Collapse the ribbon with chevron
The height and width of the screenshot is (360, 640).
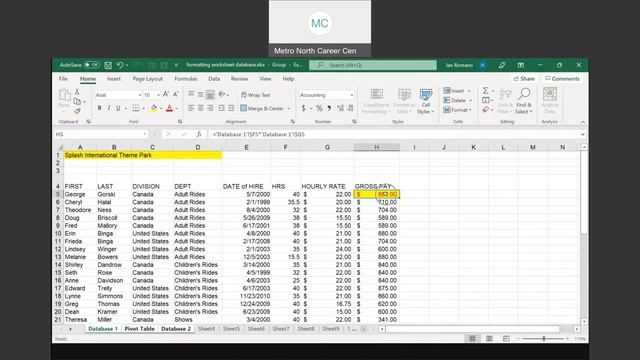[583, 122]
